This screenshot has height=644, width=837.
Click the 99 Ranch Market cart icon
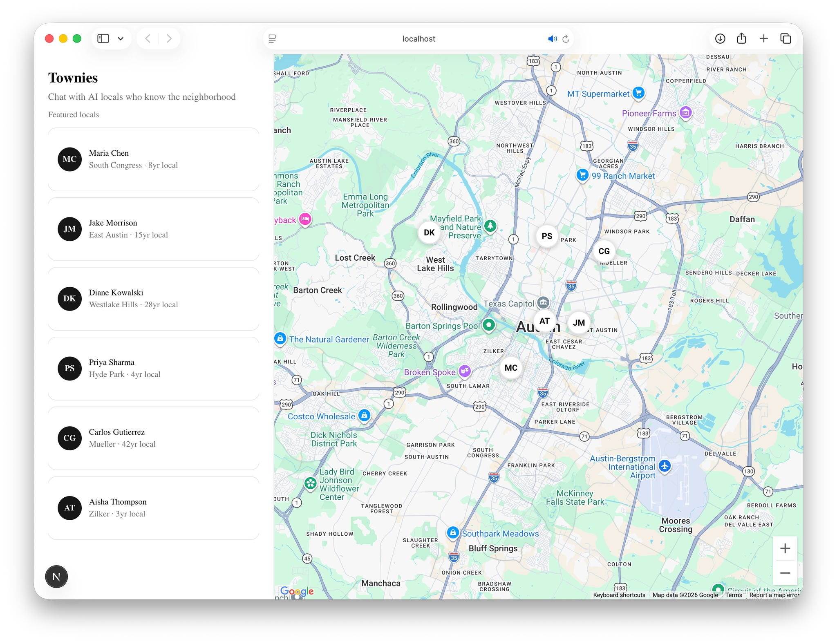[x=583, y=176]
